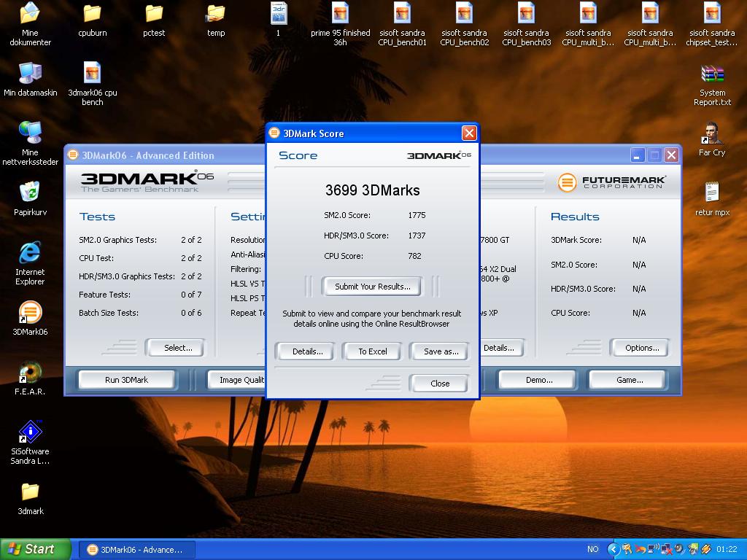Click CPU Score value 782
This screenshot has width=747, height=560.
[x=414, y=256]
